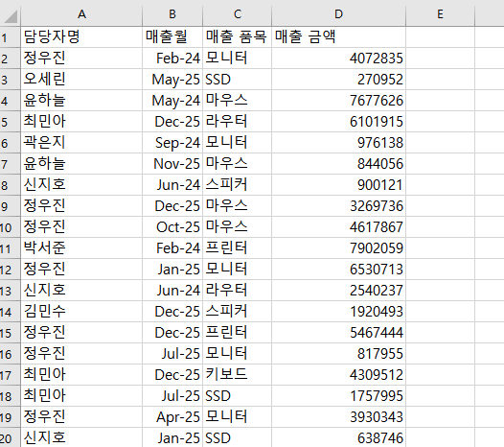Select SSD cell in row 18

pos(238,396)
